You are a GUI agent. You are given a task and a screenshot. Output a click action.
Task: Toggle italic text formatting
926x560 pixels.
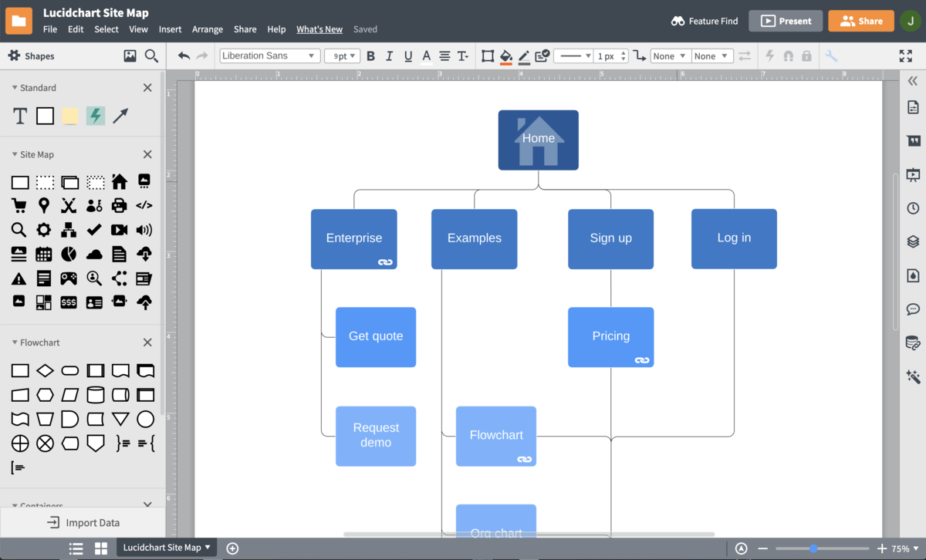[389, 56]
